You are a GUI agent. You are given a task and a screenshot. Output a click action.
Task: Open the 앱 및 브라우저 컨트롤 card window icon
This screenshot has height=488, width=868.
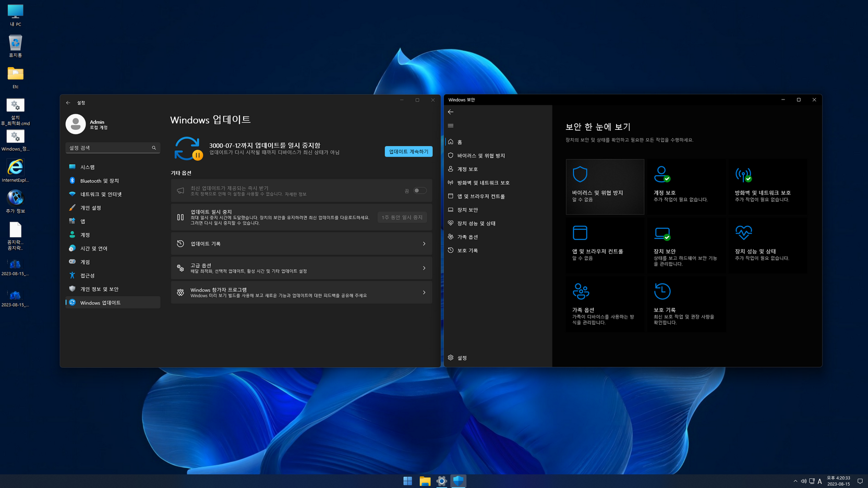580,233
